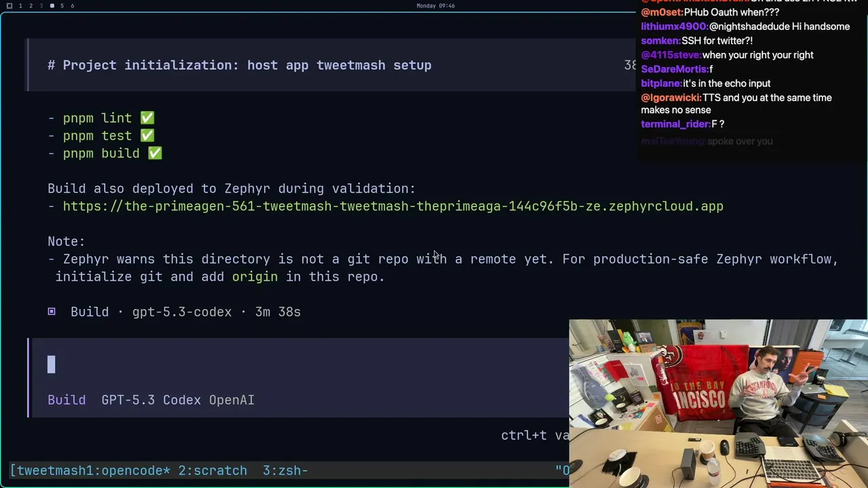Click chat username bitplane
The height and width of the screenshot is (488, 868).
(662, 83)
